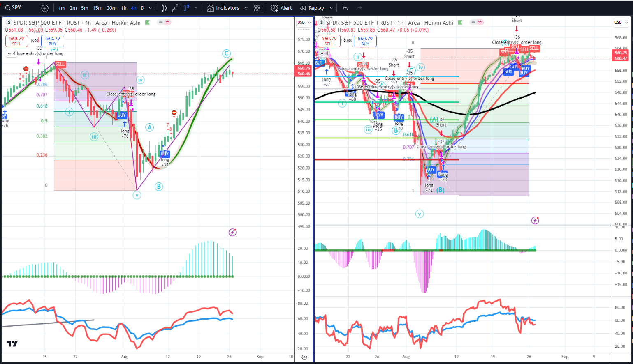633x364 pixels.
Task: Choose the Heikin Ashi candle style icon
Action: tap(186, 8)
